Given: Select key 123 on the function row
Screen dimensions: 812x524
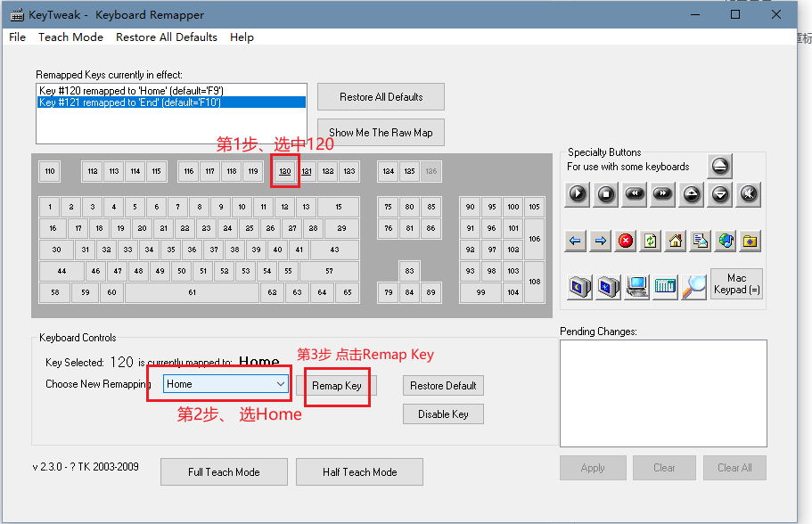Looking at the screenshot, I should [x=349, y=171].
